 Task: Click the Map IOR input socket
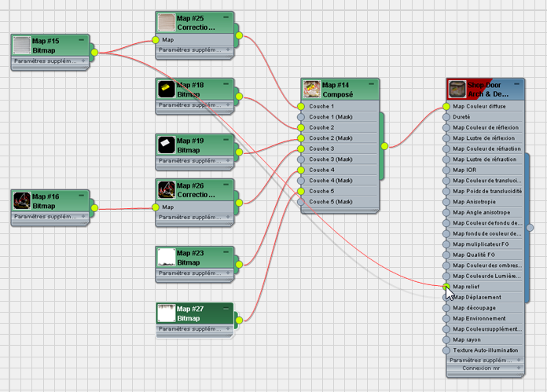pyautogui.click(x=446, y=170)
